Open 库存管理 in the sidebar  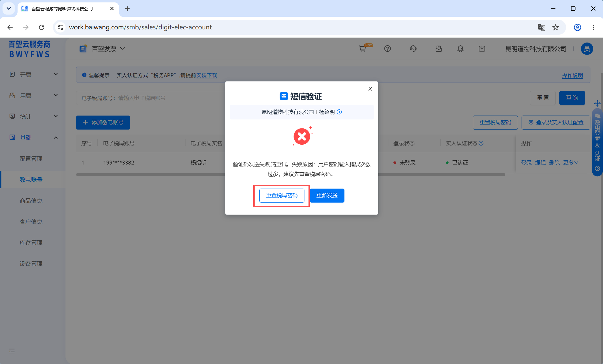click(x=31, y=243)
